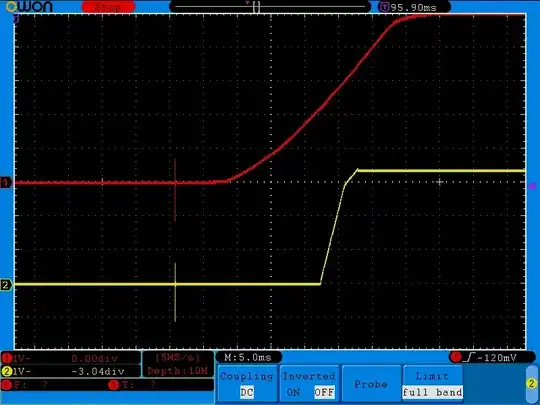Click the red Stop status indicator

108,7
